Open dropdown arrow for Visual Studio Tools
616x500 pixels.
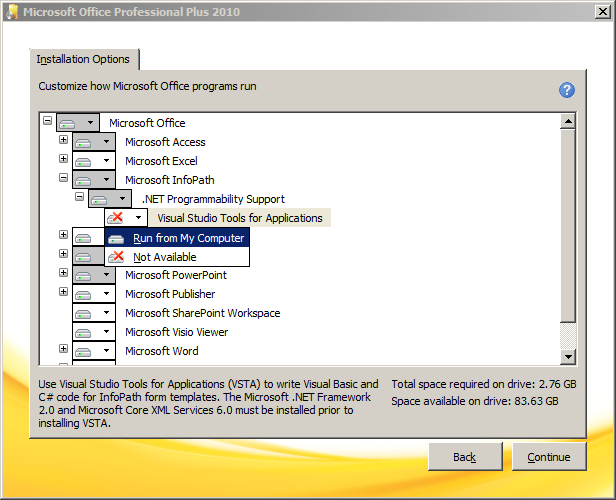pos(138,217)
